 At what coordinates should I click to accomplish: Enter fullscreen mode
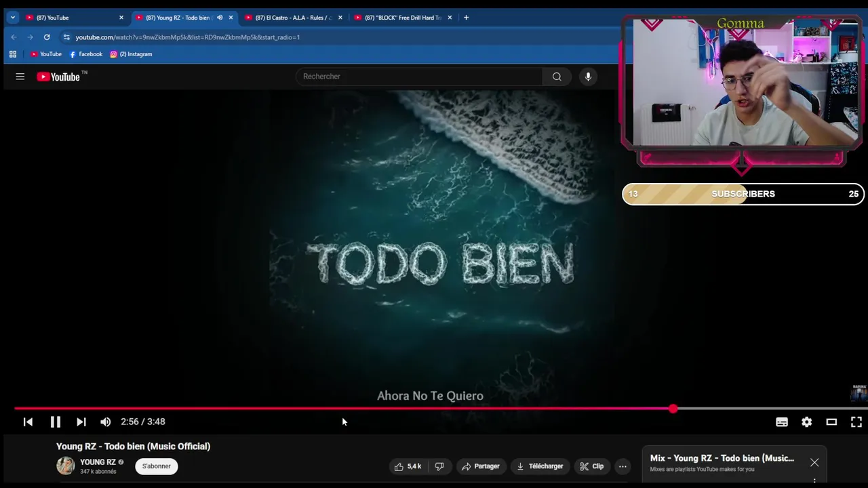[856, 422]
